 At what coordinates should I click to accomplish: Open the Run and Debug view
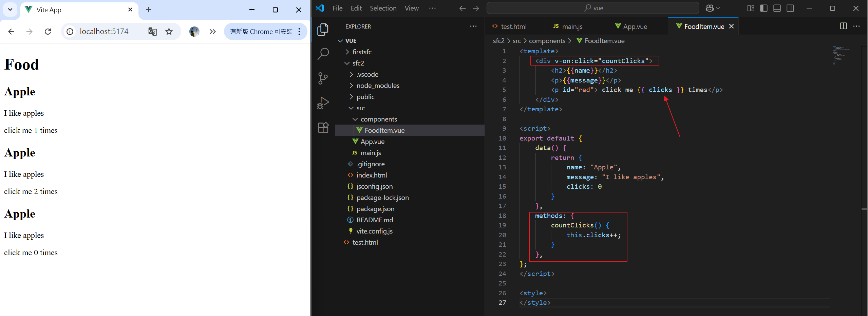pos(323,103)
